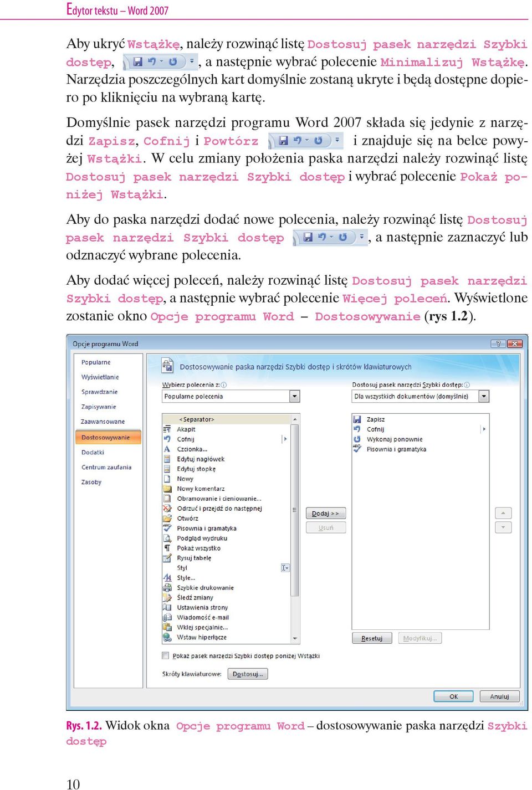Click the Resetuj button
This screenshot has width=532, height=790.
coord(372,638)
